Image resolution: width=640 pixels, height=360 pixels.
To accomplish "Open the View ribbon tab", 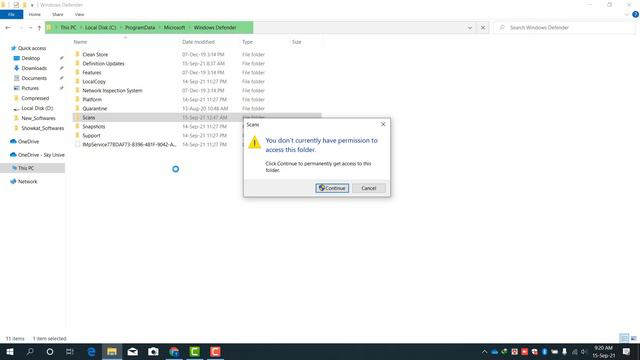I will [x=79, y=15].
